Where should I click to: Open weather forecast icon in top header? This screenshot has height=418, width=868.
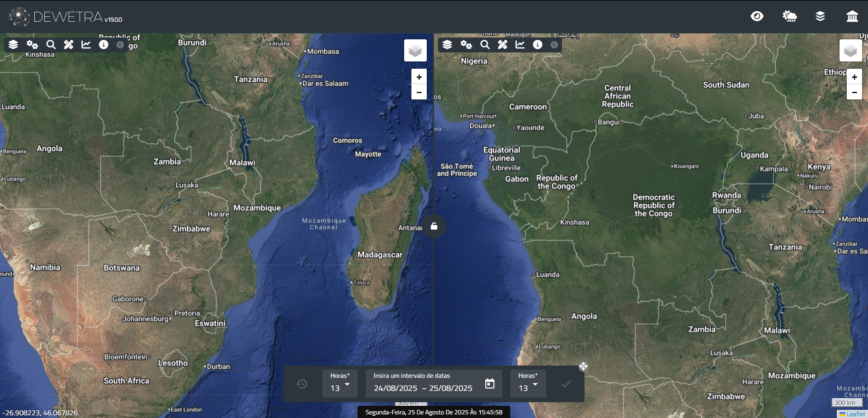[x=789, y=17]
